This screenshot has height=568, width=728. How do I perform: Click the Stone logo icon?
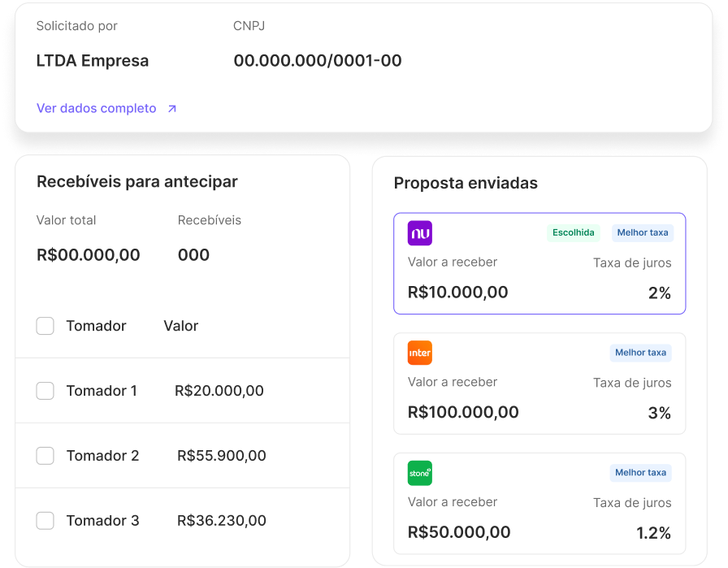click(x=420, y=473)
